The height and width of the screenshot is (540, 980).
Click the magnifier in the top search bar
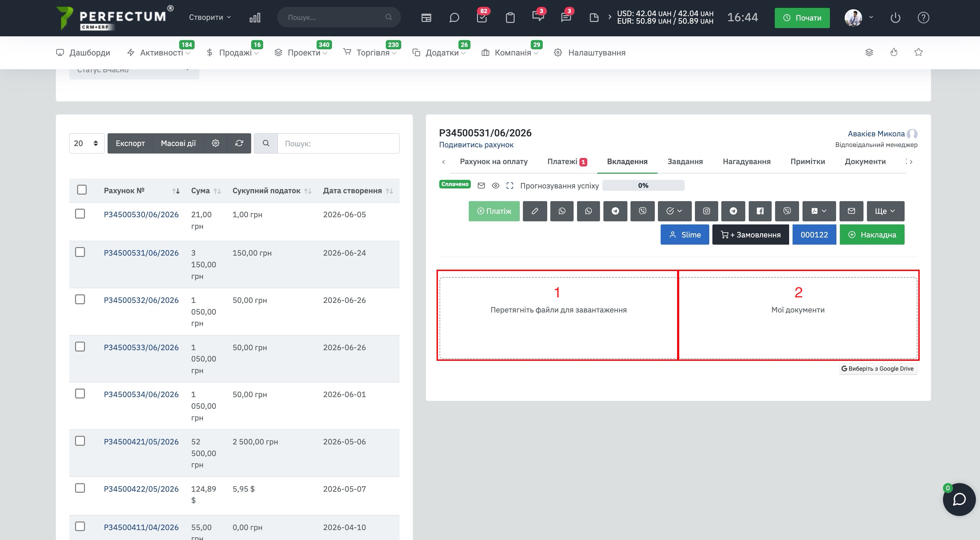[x=389, y=17]
